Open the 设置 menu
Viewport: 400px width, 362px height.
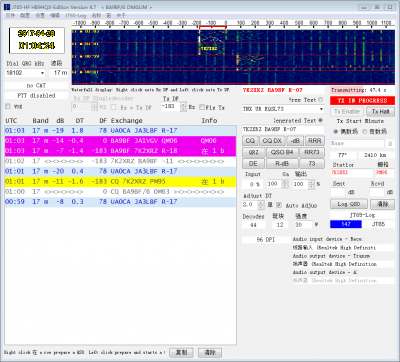40,16
